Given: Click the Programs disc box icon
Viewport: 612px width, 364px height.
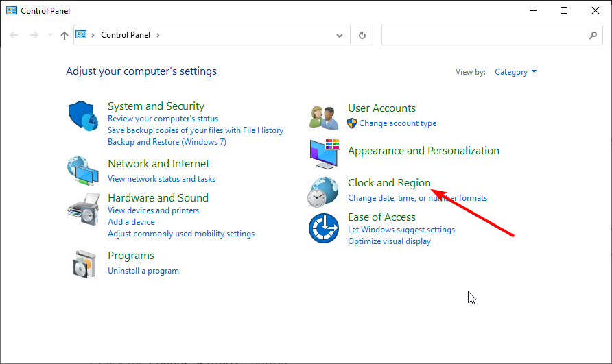Looking at the screenshot, I should tap(84, 264).
